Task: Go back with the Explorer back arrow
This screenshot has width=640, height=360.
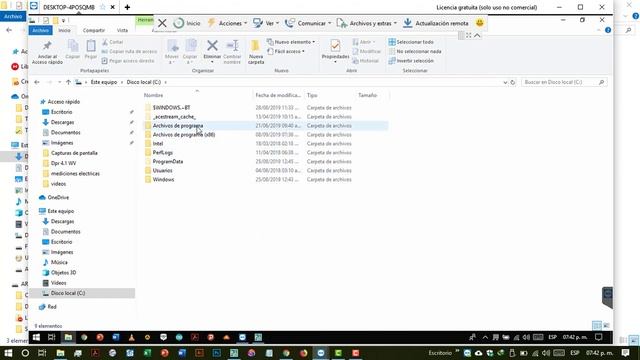Action: [x=37, y=82]
